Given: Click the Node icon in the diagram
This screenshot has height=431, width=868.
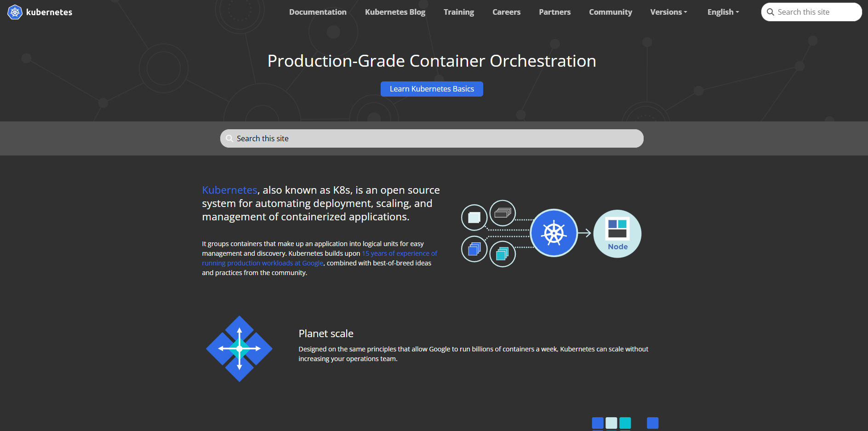Looking at the screenshot, I should click(617, 233).
